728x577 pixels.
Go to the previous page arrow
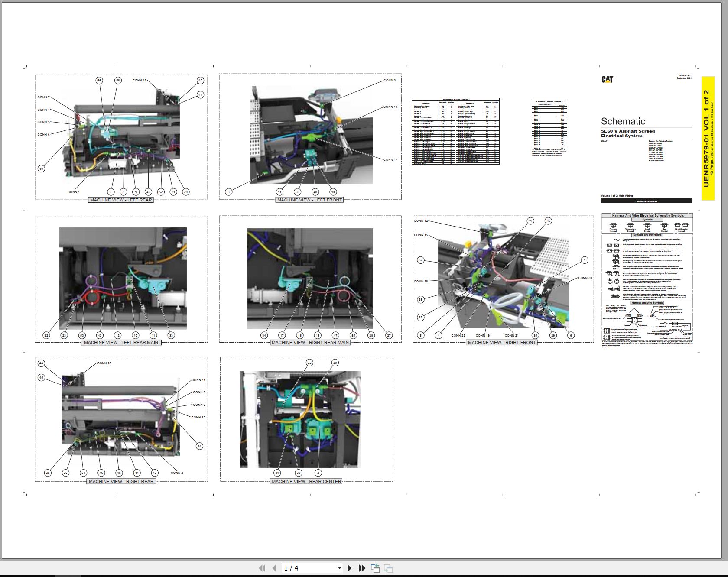pos(274,568)
